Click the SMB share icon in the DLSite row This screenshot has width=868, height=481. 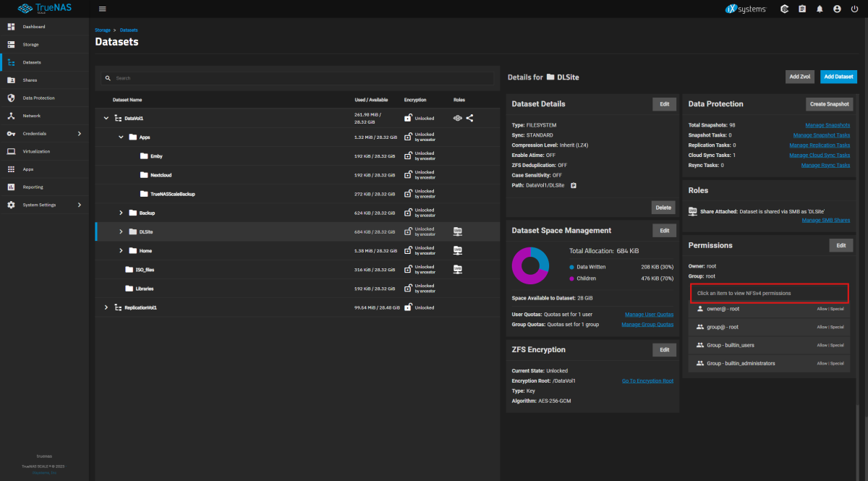(x=458, y=231)
